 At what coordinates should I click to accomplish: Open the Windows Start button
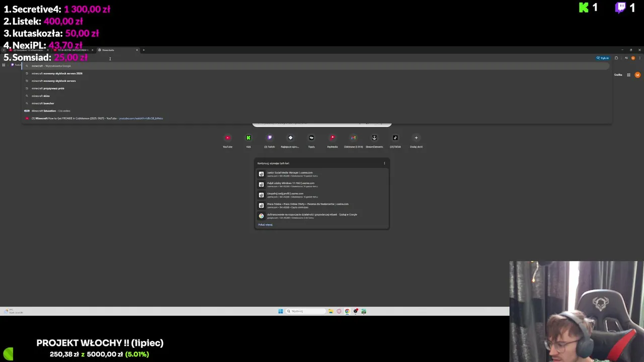tap(281, 311)
